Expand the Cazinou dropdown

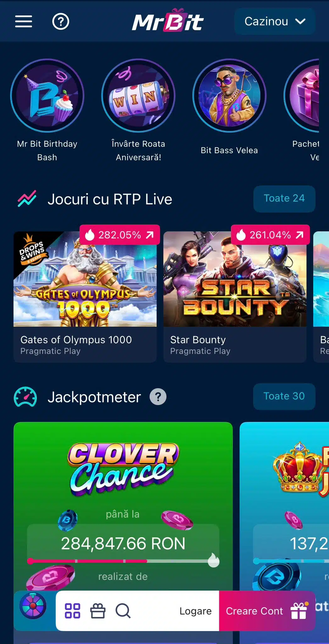tap(275, 21)
